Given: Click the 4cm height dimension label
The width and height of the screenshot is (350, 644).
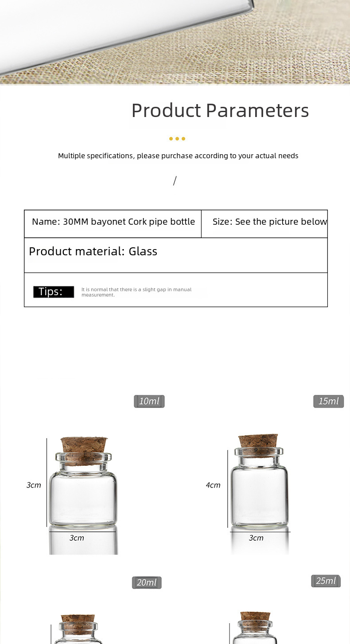Looking at the screenshot, I should (213, 485).
